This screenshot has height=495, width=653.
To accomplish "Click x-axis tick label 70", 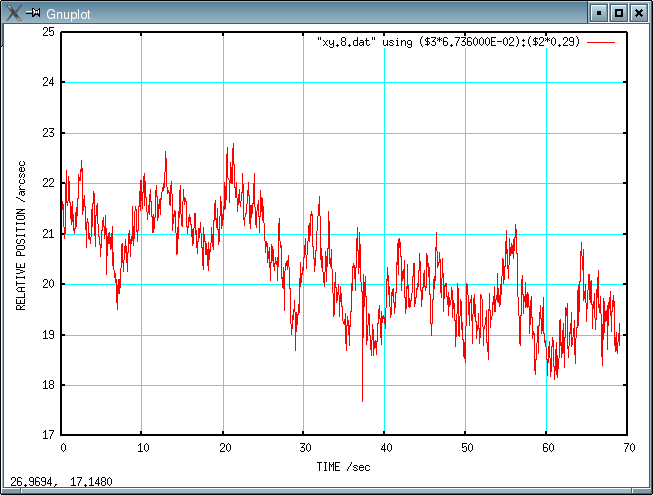I will (x=629, y=448).
